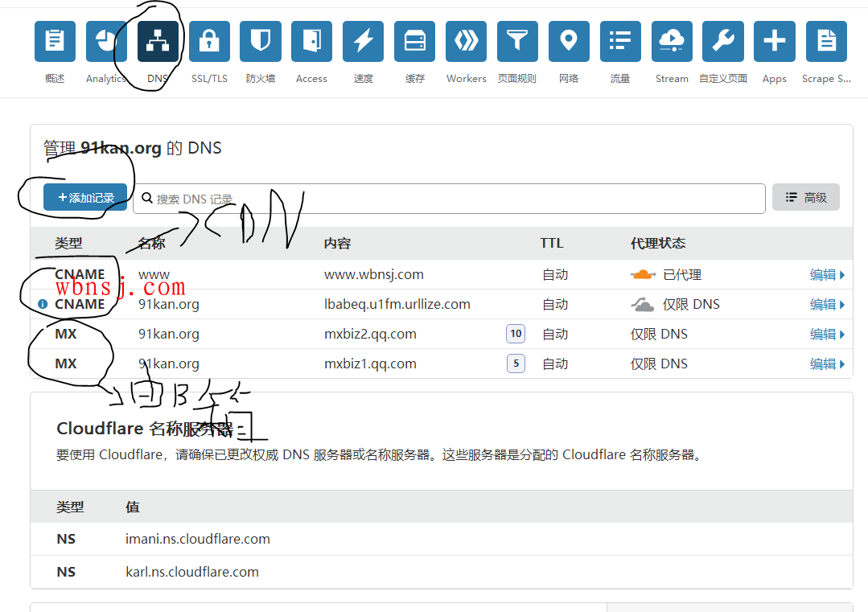Open the 网络 location pin icon
The width and height of the screenshot is (868, 612).
click(x=569, y=42)
